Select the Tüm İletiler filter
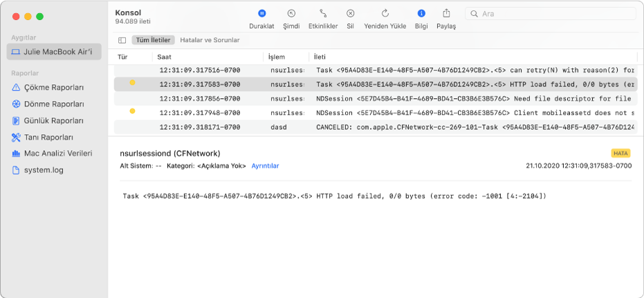The width and height of the screenshot is (644, 298). click(x=153, y=40)
